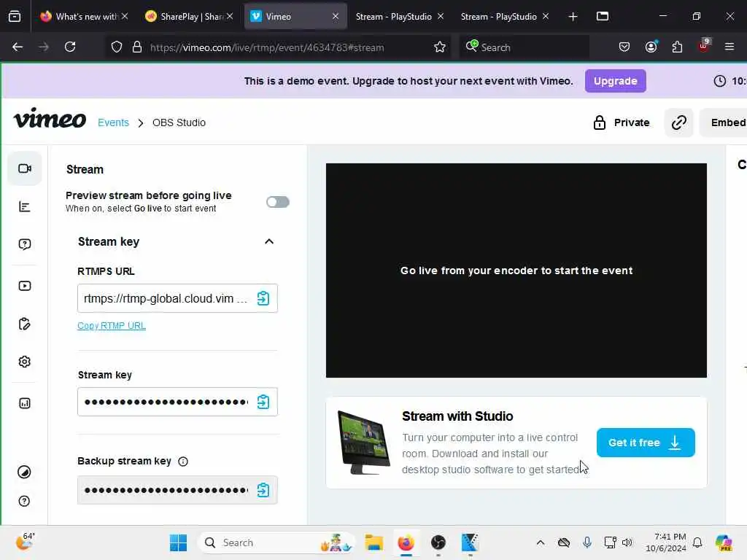Copy the Backup stream key with icon

click(x=263, y=490)
